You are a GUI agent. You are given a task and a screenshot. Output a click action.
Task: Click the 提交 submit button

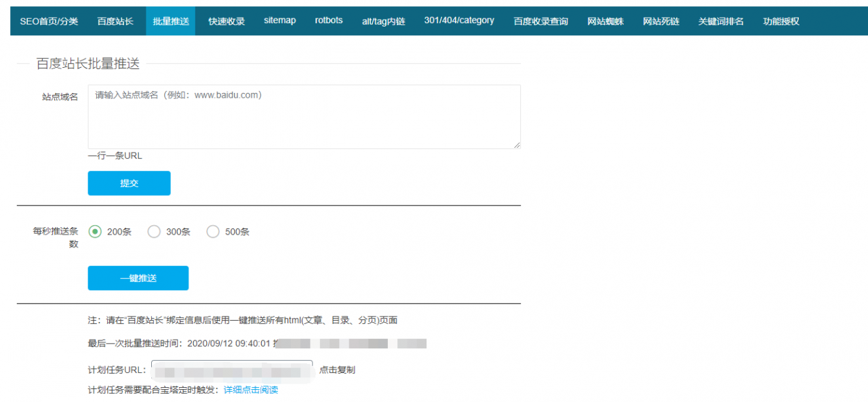pos(129,183)
